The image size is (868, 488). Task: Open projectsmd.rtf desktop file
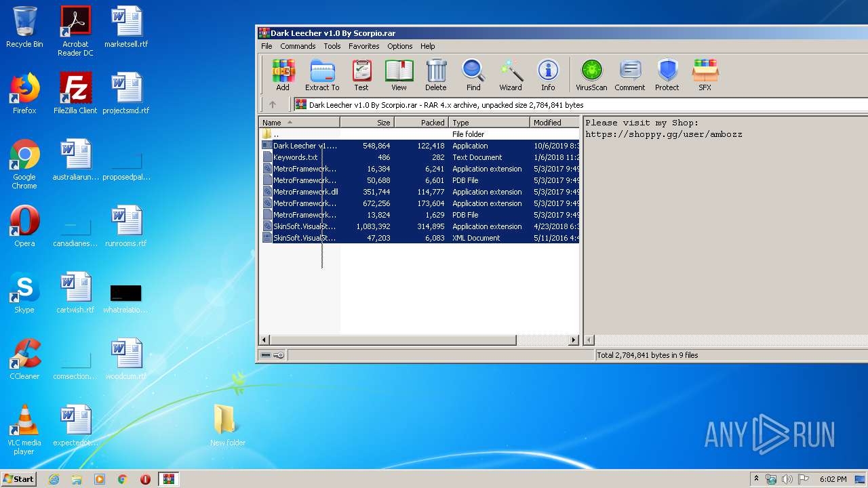tap(126, 94)
